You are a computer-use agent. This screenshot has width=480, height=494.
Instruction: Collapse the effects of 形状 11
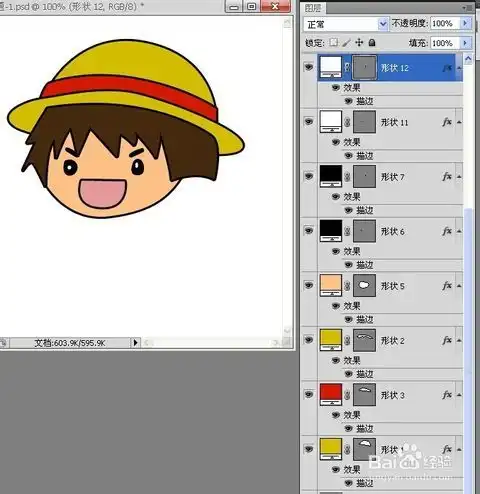pos(459,122)
